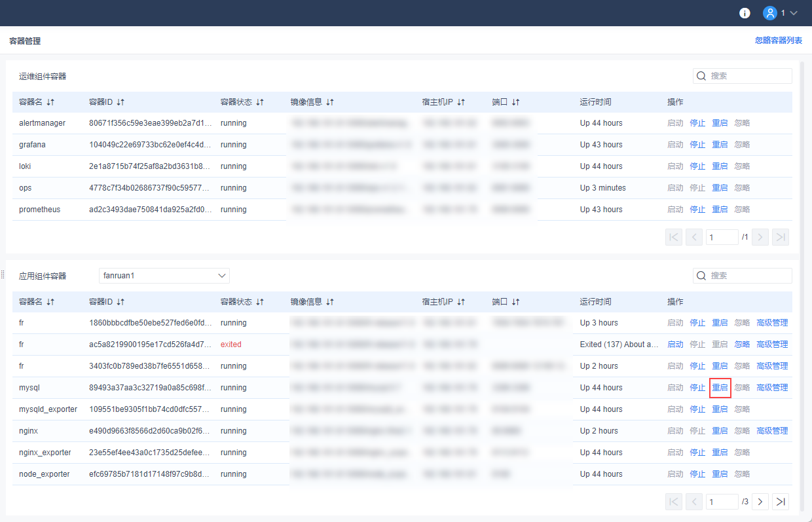812x522 pixels.
Task: Go to next page in 运维组件容器 pager
Action: [760, 237]
